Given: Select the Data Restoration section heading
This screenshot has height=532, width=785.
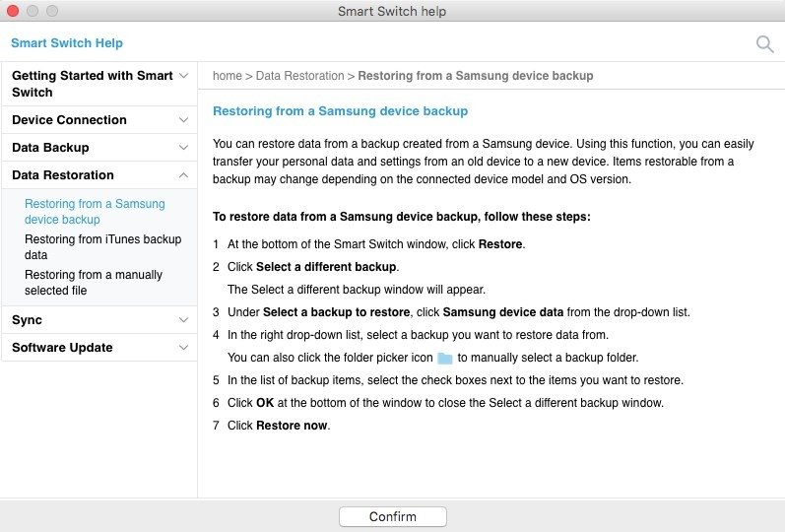Looking at the screenshot, I should click(99, 174).
